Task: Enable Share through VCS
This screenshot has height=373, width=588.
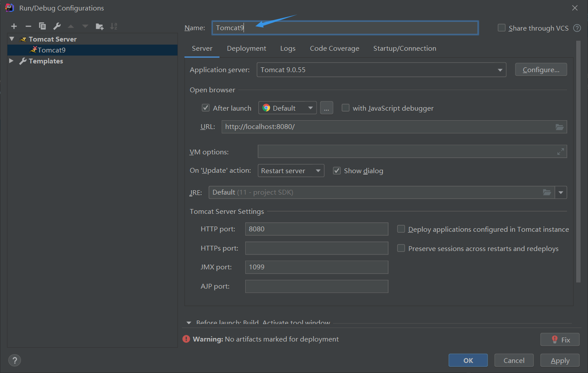Action: tap(501, 28)
